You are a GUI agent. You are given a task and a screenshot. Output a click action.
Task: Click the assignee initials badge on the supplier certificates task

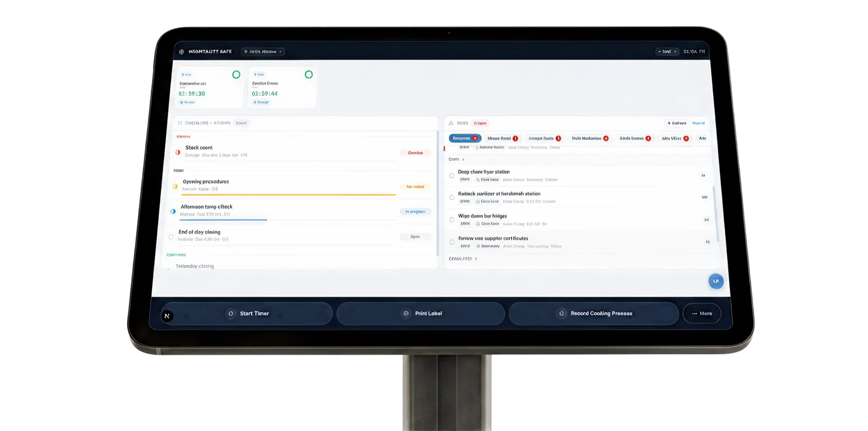pos(708,242)
